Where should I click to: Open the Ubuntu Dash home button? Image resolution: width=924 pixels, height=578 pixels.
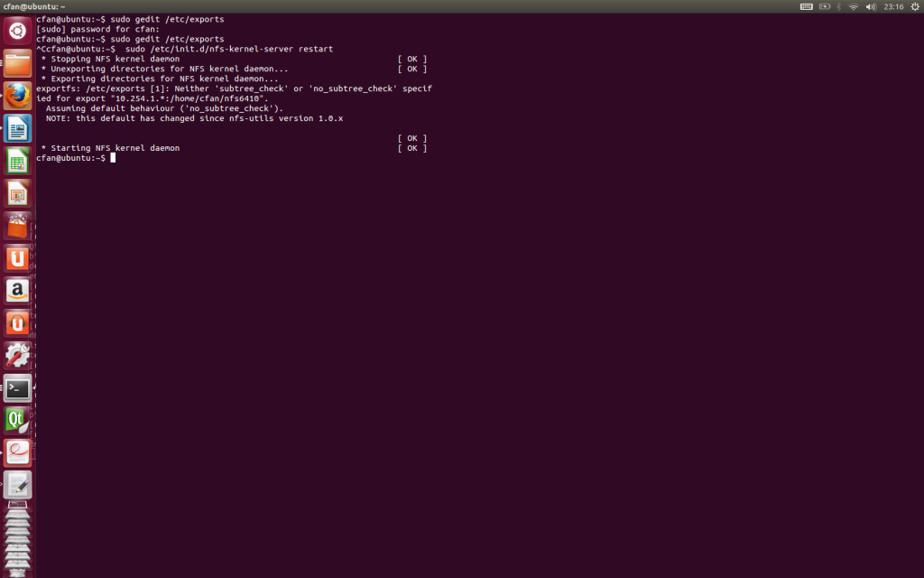point(18,31)
